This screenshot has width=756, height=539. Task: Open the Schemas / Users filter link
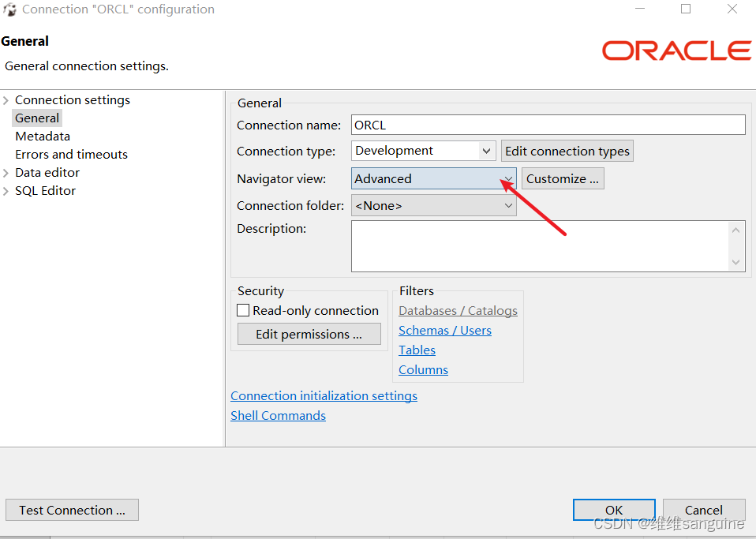click(445, 331)
